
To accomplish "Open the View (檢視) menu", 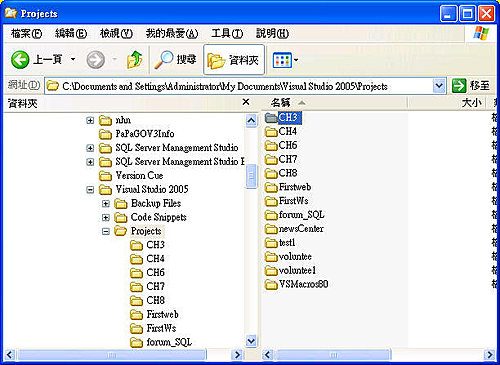I will tap(116, 33).
